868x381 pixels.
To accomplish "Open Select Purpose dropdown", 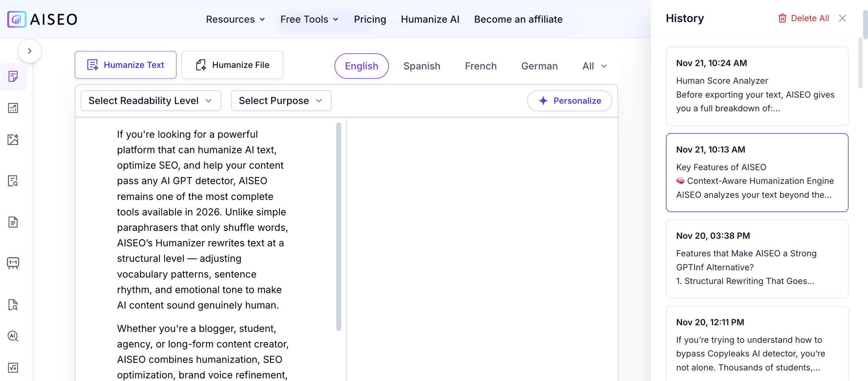I will 281,101.
